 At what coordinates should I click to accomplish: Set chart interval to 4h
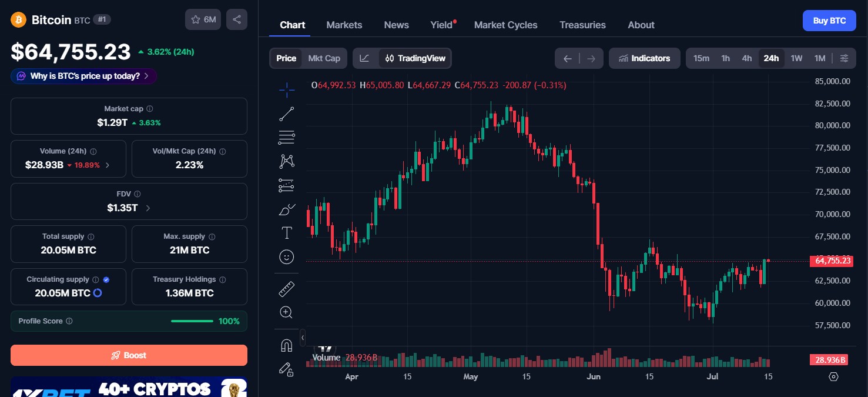click(747, 58)
